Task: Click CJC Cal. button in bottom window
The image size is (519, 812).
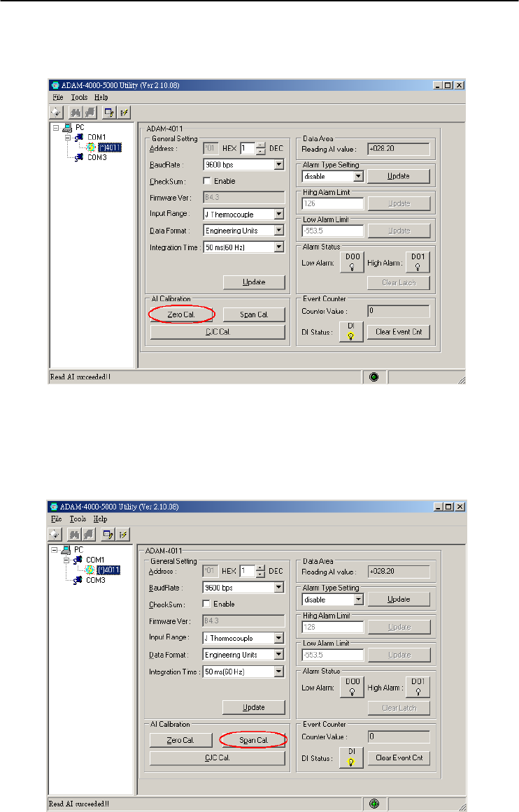Action: click(218, 757)
